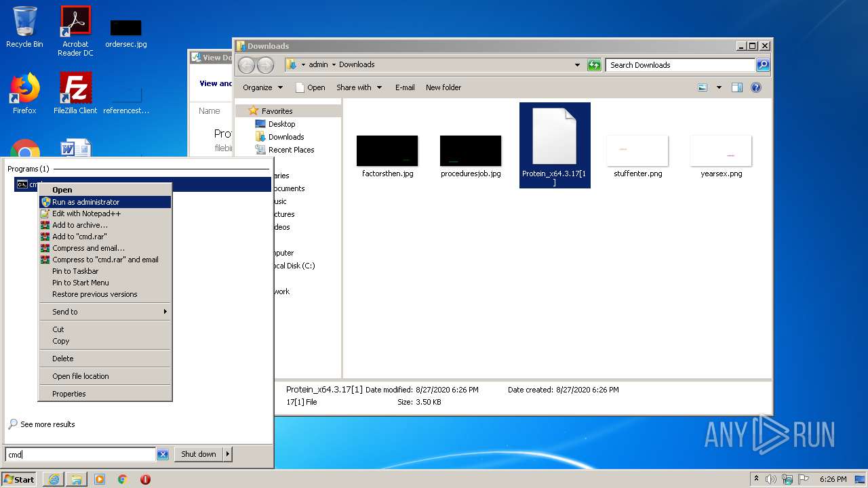Viewport: 868px width, 488px height.
Task: Select the factorsthen.jpg thumbnail
Action: [387, 157]
